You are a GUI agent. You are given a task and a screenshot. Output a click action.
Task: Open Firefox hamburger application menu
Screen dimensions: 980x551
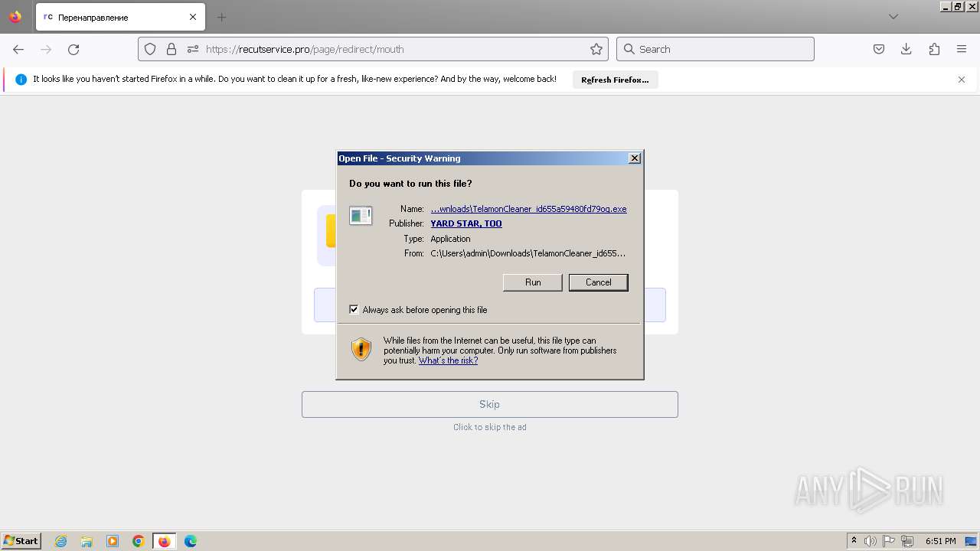[x=962, y=49]
